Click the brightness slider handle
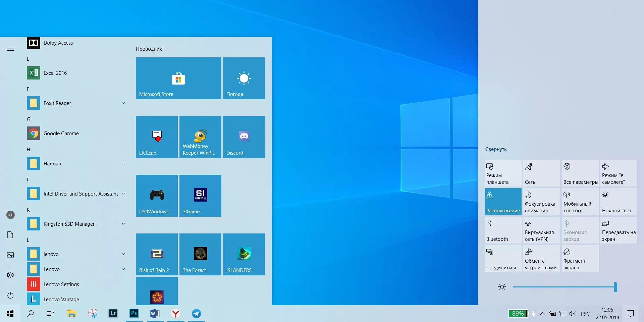644x322 pixels. tap(615, 287)
